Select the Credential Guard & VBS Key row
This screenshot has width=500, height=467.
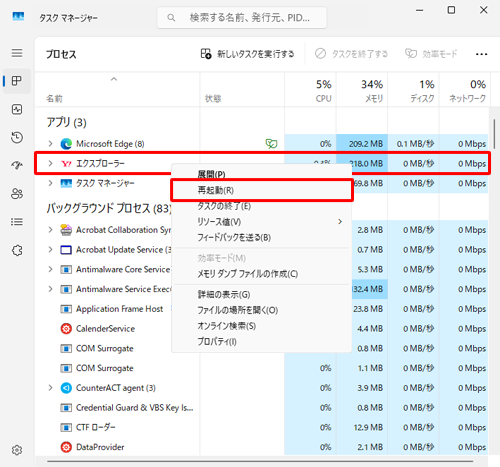pos(262,408)
